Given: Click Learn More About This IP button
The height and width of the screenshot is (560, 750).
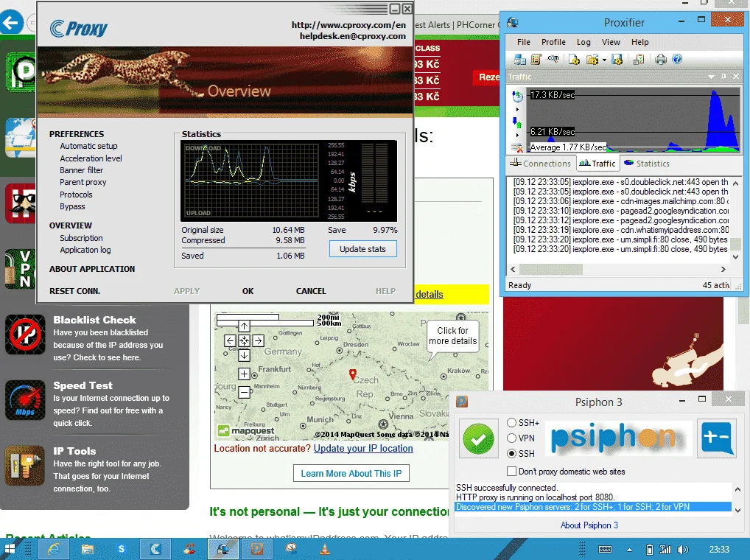Looking at the screenshot, I should (351, 474).
